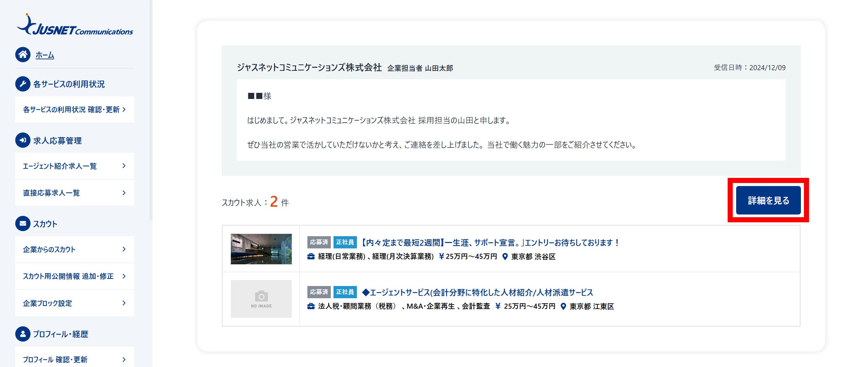Click 東京都 江東区 location text
868x367 pixels.
click(x=592, y=306)
